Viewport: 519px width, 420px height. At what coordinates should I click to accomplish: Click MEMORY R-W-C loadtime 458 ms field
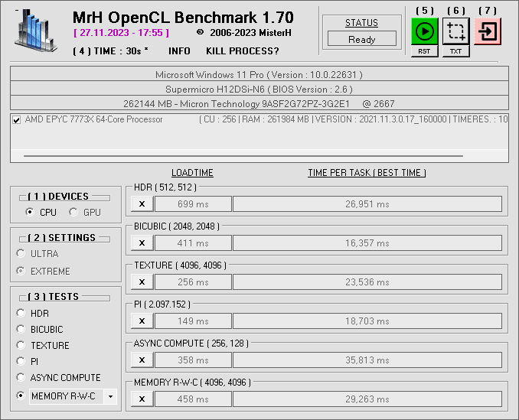coord(193,399)
